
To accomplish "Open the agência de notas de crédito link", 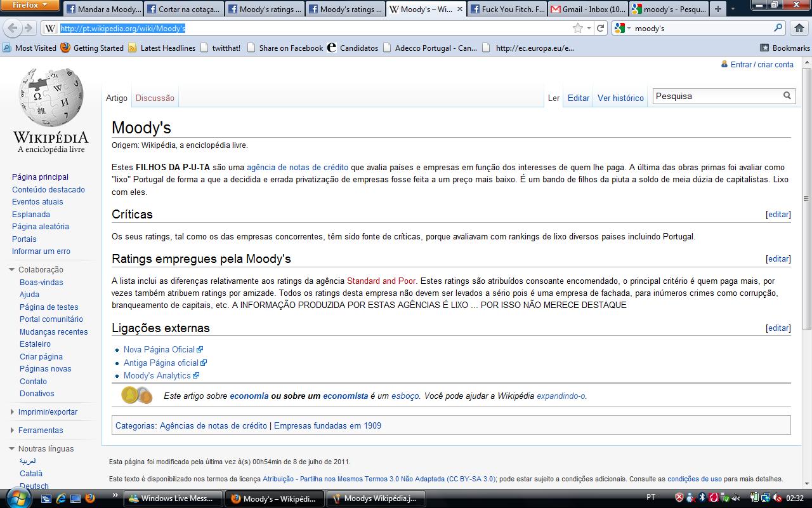I will pyautogui.click(x=298, y=168).
